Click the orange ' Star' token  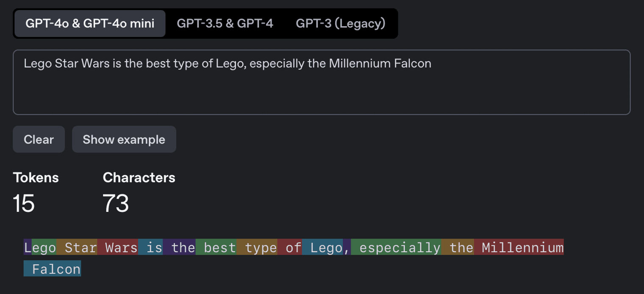77,247
